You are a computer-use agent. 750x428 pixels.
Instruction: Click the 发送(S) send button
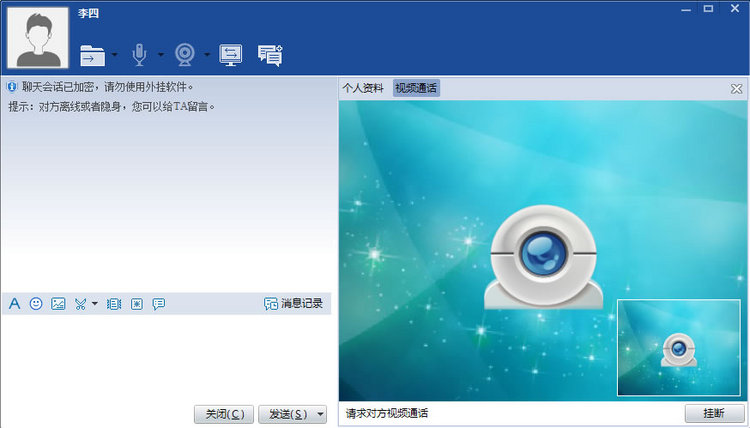click(287, 414)
